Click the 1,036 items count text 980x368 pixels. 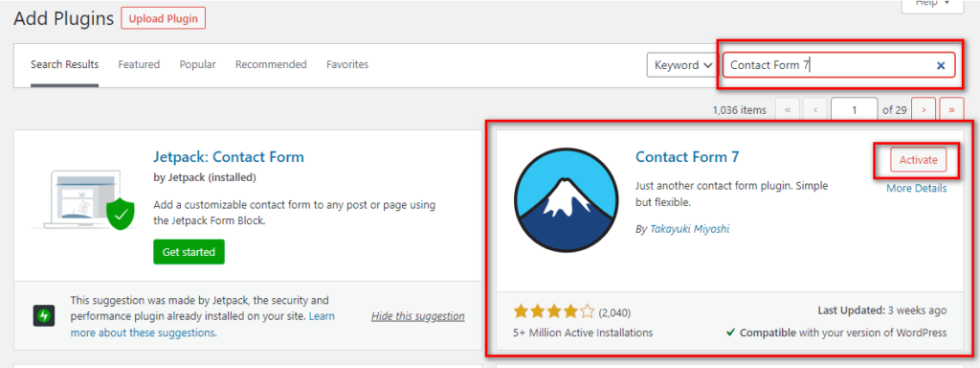(740, 110)
